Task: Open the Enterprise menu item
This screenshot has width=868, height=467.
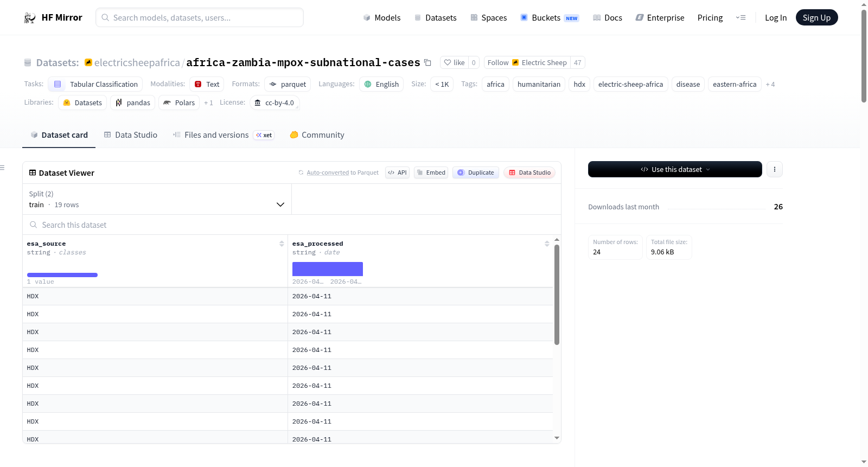Action: click(660, 18)
